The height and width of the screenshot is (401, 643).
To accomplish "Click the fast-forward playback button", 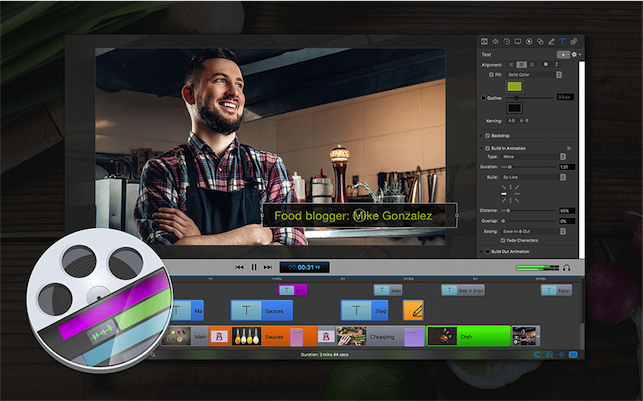I will pyautogui.click(x=268, y=267).
